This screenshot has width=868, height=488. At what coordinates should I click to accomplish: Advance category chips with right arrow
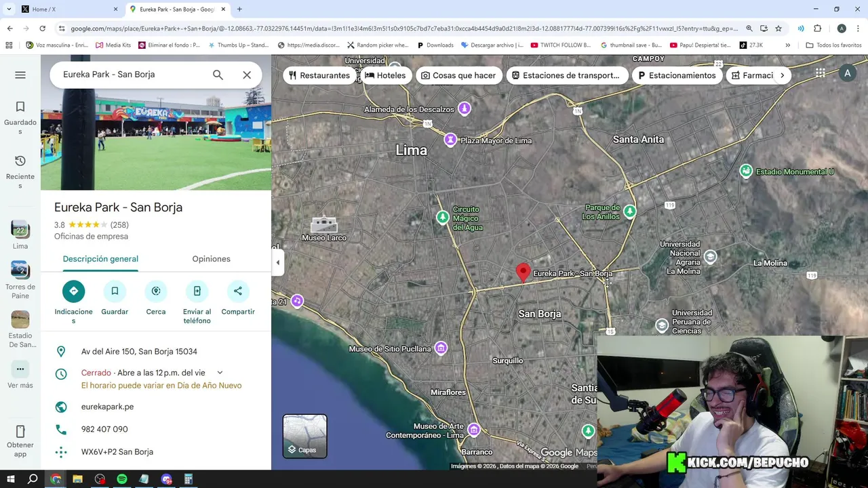click(x=782, y=75)
